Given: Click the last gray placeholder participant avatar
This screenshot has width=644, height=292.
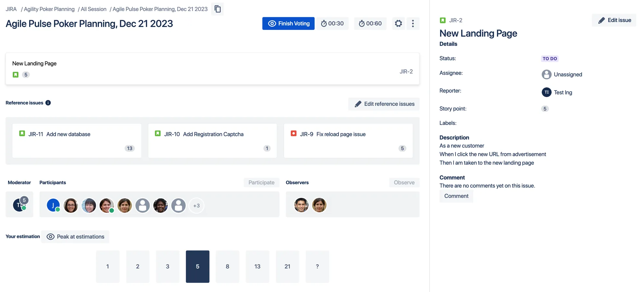Looking at the screenshot, I should pyautogui.click(x=178, y=205).
